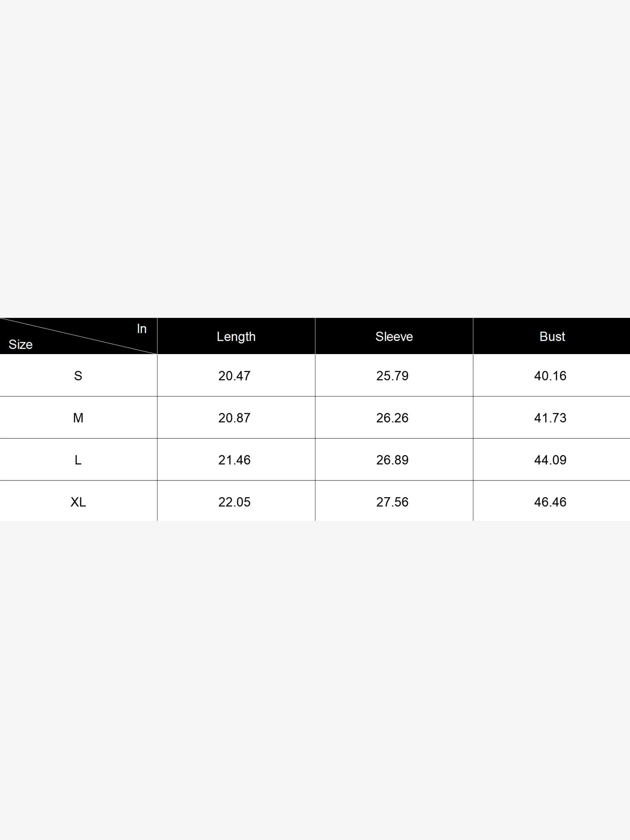Screen dimensions: 630x840
Task: Select the S size row label
Action: point(78,375)
